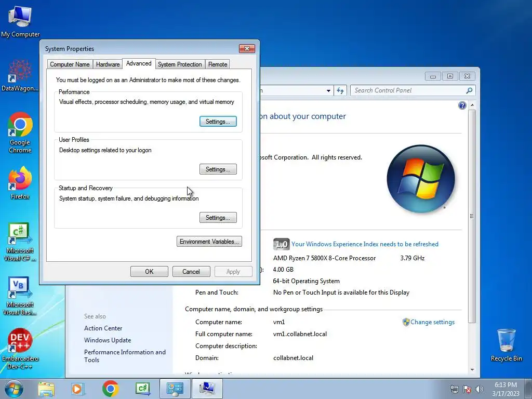
Task: Switch to the Hardware tab
Action: [x=108, y=64]
